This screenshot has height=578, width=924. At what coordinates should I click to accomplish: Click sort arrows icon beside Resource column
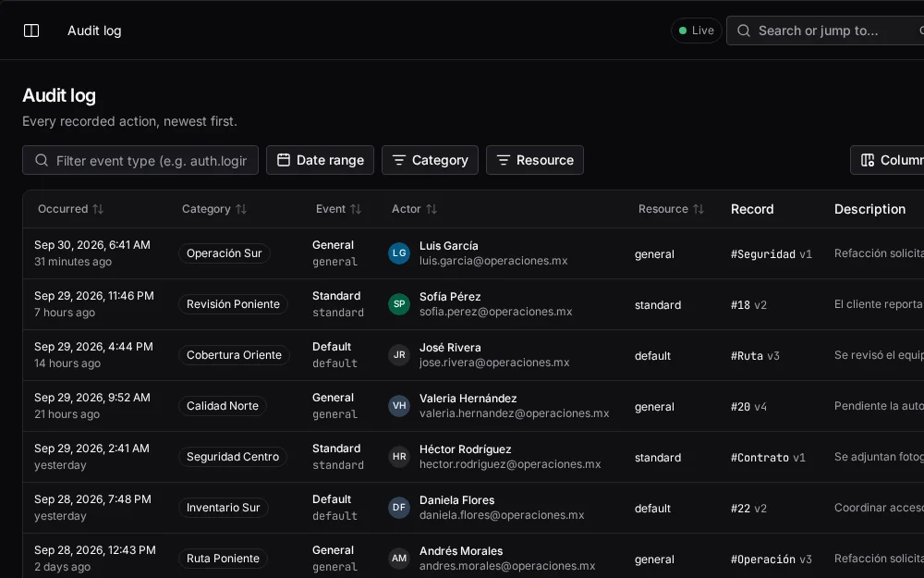click(x=699, y=209)
